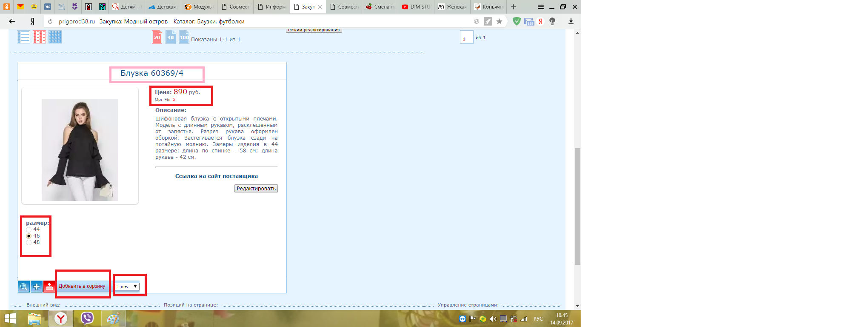Screen dimensions: 868x327
Task: Click the red basket download icon
Action: (x=49, y=287)
